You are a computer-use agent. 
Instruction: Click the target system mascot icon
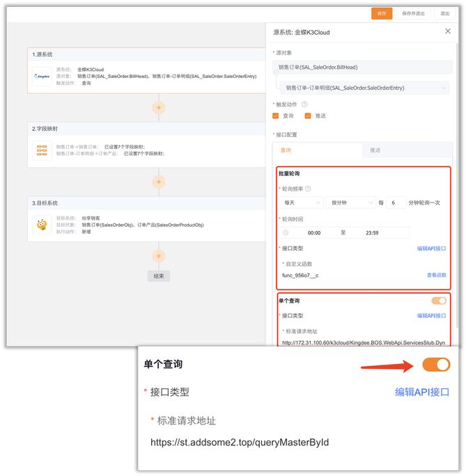click(42, 225)
